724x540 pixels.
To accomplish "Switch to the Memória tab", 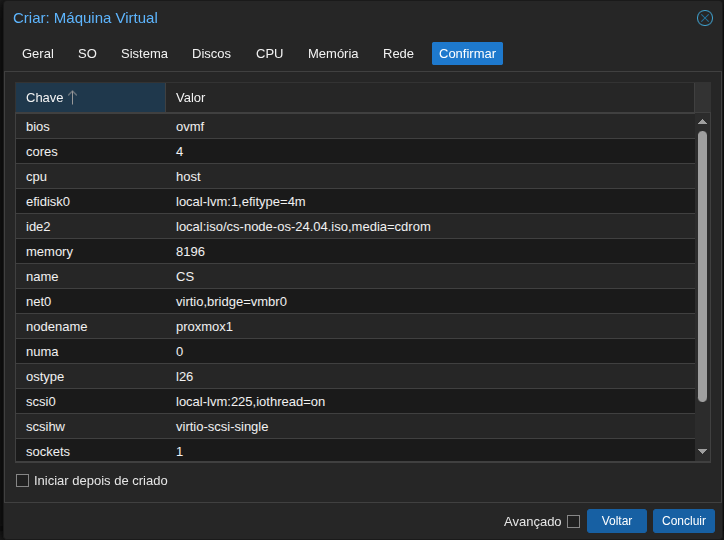I will [x=333, y=54].
